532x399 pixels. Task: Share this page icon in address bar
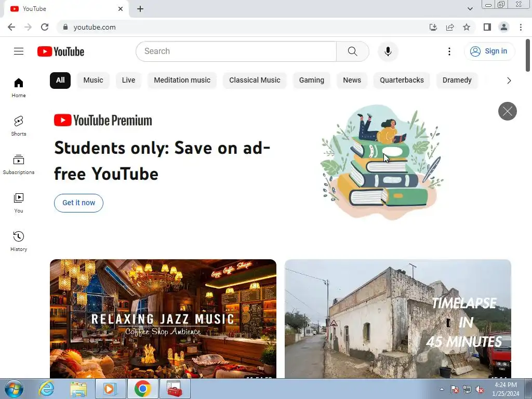point(450,27)
